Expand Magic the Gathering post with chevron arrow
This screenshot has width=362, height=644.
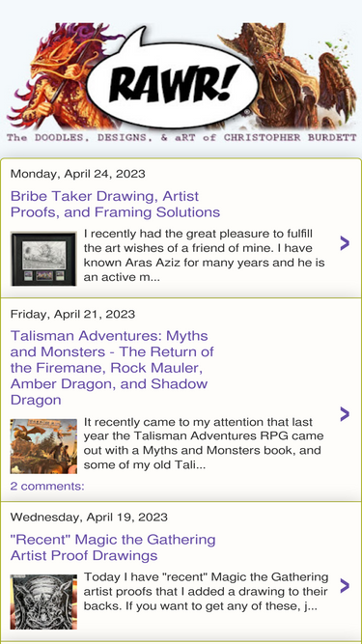(345, 586)
